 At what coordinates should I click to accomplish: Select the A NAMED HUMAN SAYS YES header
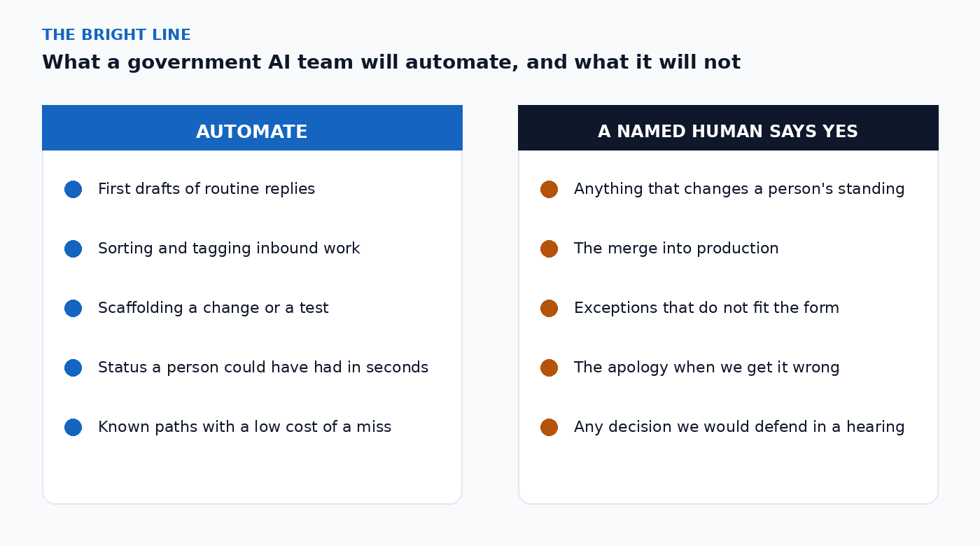[728, 128]
